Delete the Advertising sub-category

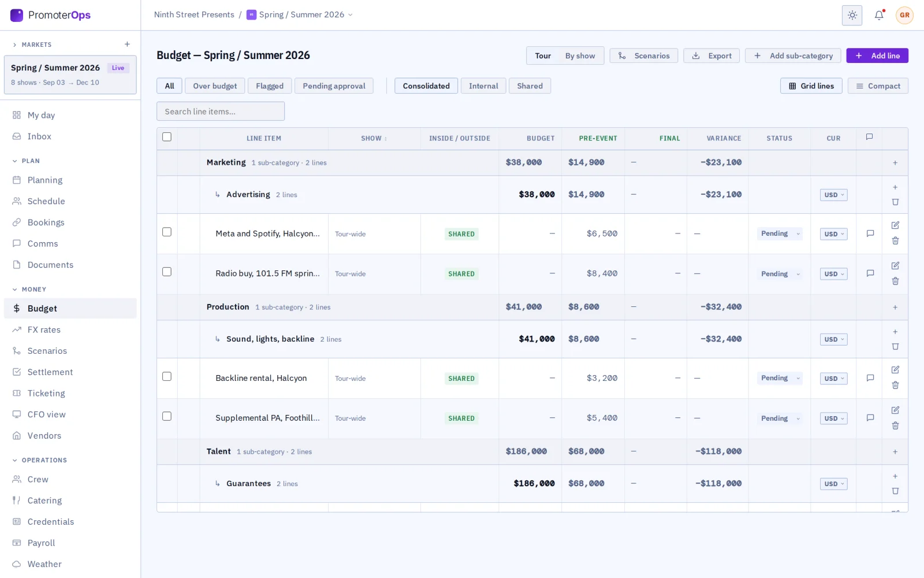(x=895, y=202)
